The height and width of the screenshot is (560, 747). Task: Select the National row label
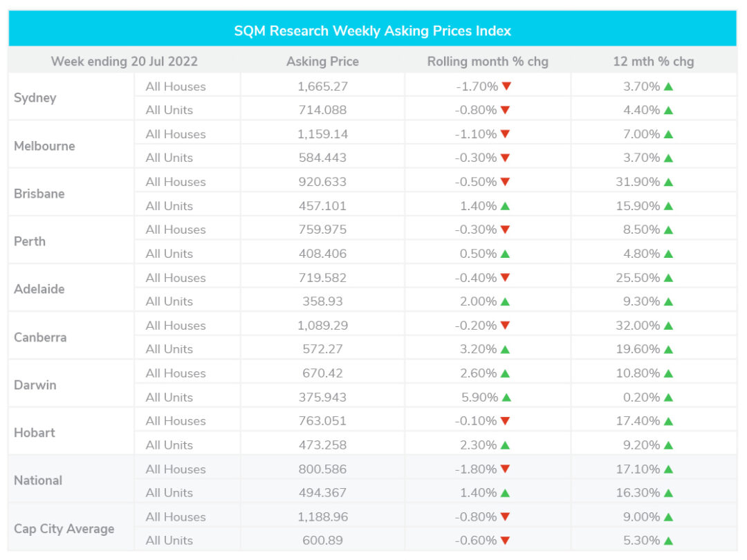tap(38, 480)
